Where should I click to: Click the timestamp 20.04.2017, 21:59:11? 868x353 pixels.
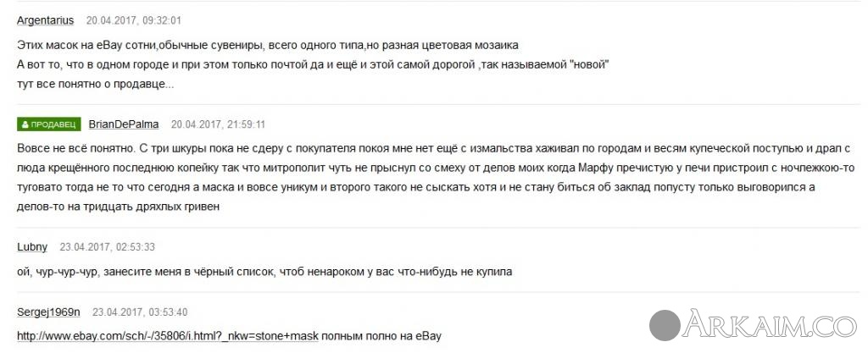pos(218,124)
